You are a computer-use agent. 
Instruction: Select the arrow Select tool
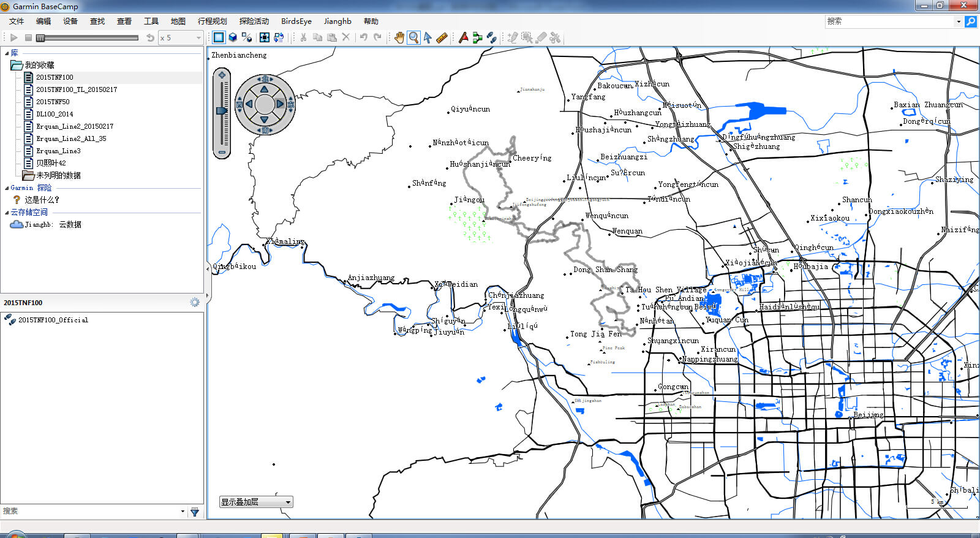pos(428,37)
